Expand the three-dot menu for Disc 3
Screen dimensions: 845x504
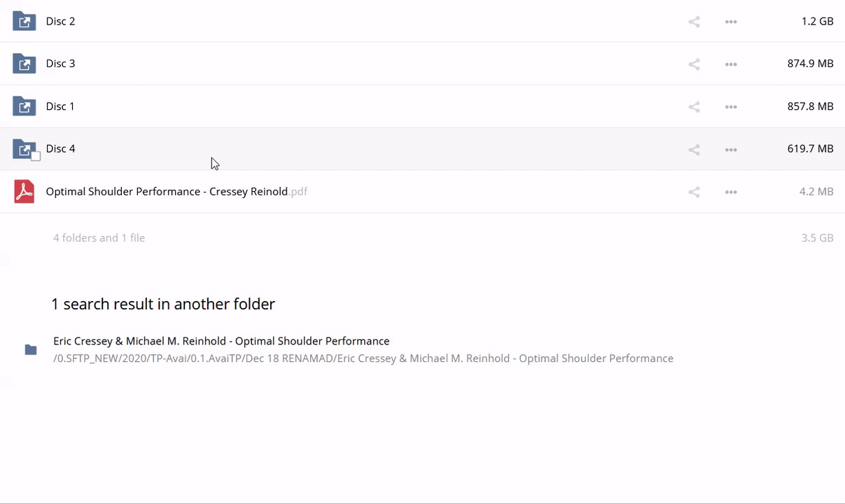[731, 64]
